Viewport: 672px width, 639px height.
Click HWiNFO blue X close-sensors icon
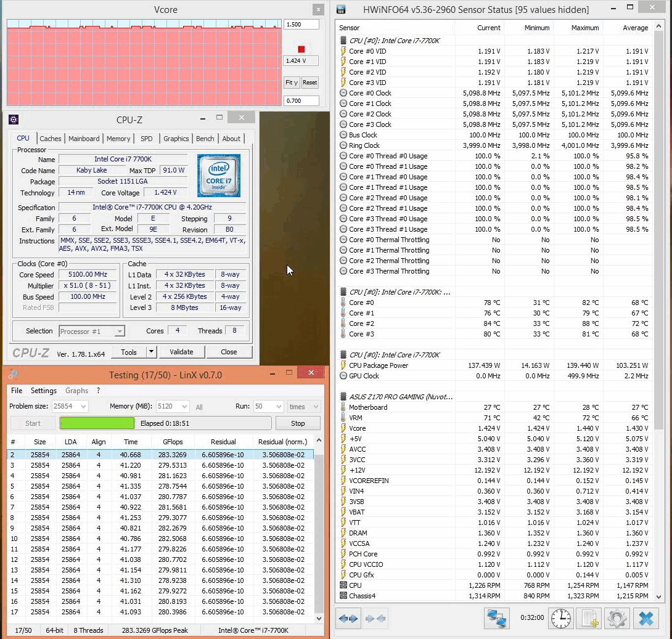(646, 619)
